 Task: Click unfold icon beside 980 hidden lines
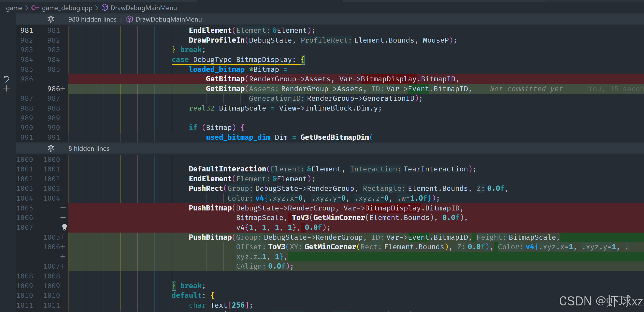tap(51, 19)
